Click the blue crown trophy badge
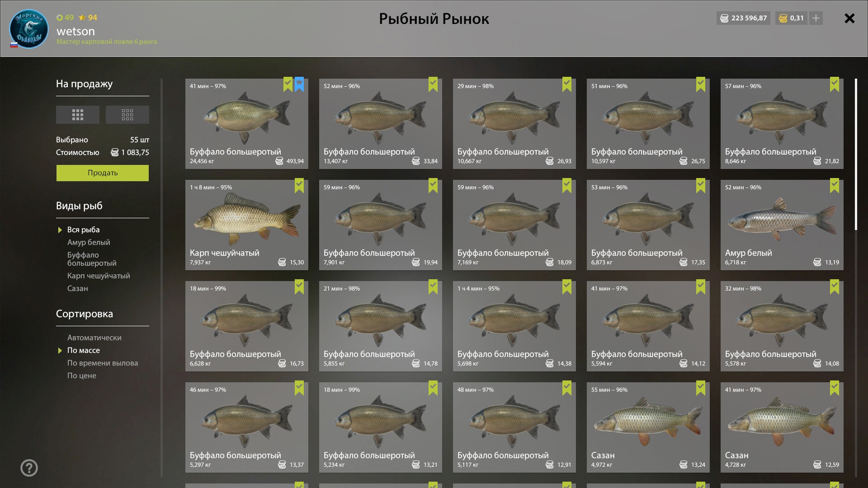Screen dimensions: 868x488 [299, 84]
